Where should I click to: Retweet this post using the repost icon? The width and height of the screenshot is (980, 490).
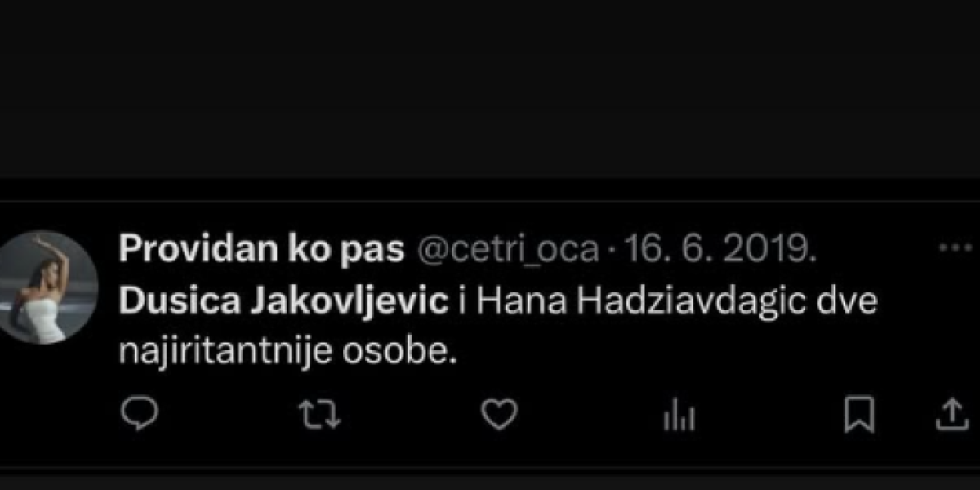[x=318, y=415]
